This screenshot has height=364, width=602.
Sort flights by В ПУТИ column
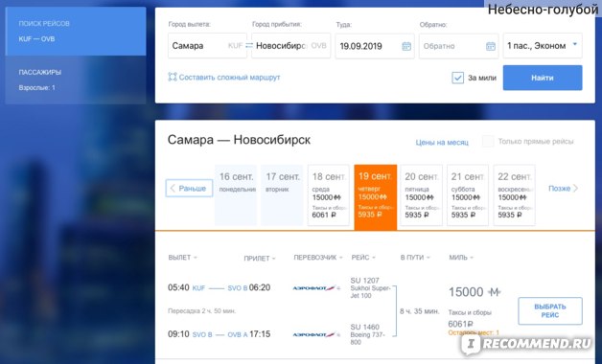click(x=415, y=258)
